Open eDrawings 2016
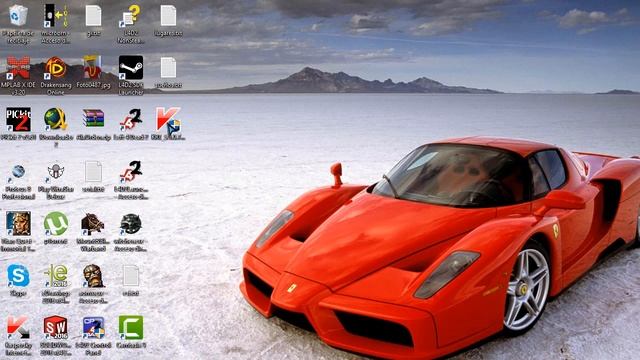The width and height of the screenshot is (640, 360). (x=56, y=276)
